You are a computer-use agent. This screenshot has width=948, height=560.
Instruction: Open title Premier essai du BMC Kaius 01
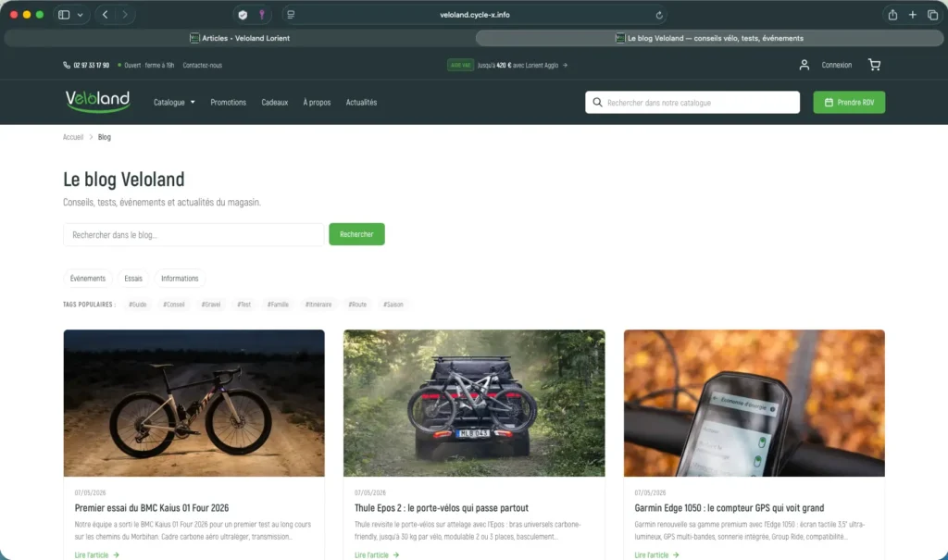point(152,508)
